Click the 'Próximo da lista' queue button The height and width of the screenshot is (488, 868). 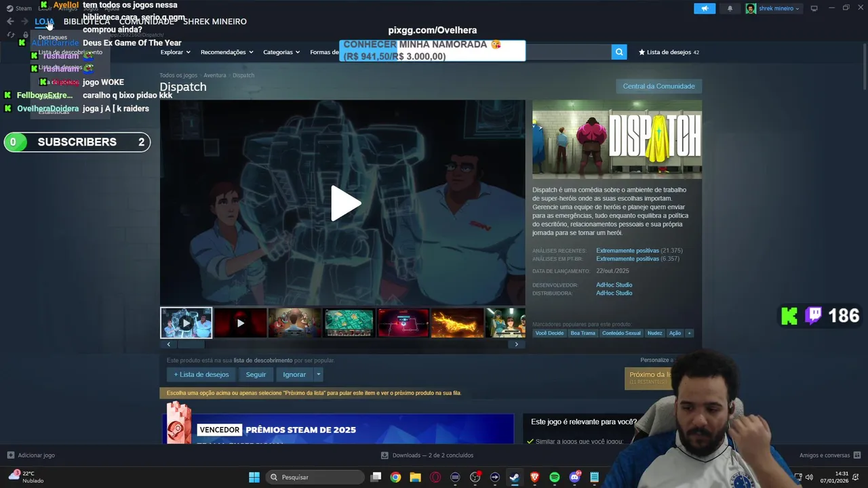point(648,378)
